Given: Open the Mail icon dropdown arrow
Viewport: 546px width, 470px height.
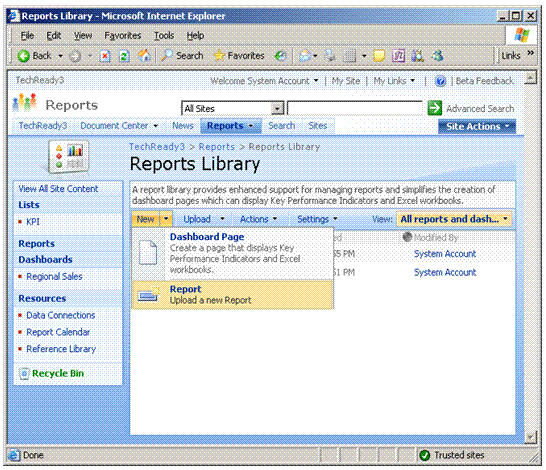Looking at the screenshot, I should [x=315, y=56].
